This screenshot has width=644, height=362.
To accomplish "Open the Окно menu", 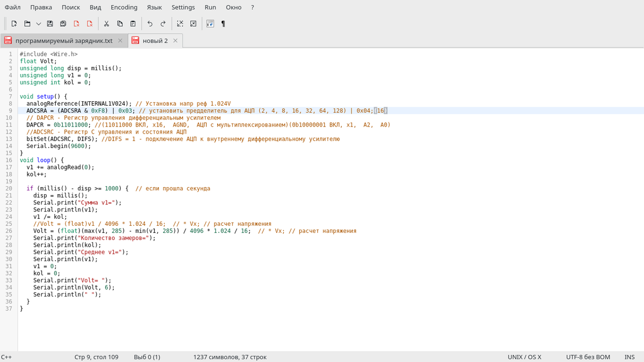I will click(233, 7).
